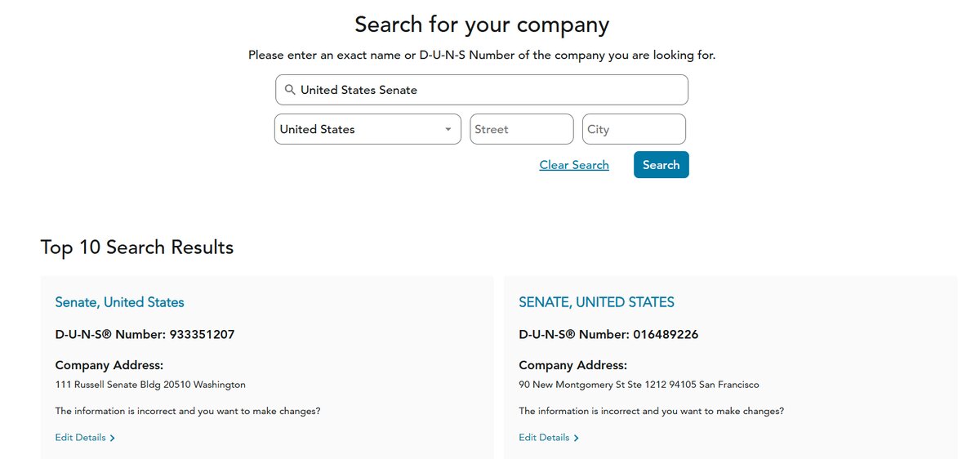Focus the company name search field

click(482, 90)
